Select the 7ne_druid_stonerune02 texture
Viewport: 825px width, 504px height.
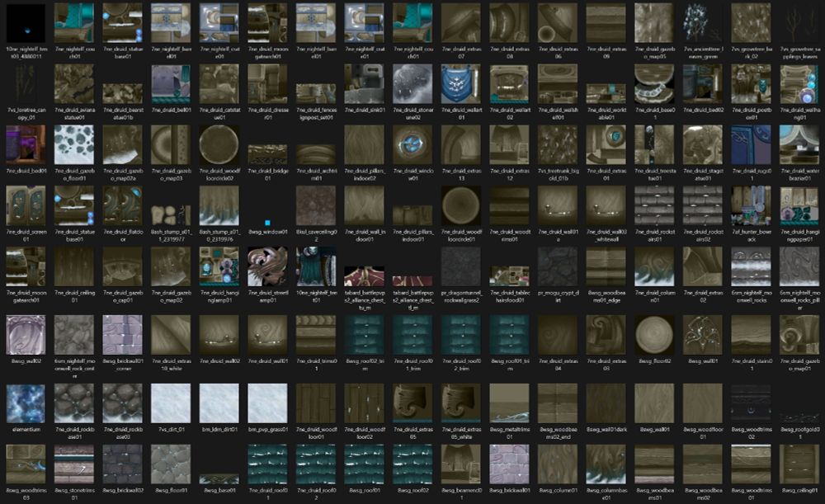[x=413, y=84]
